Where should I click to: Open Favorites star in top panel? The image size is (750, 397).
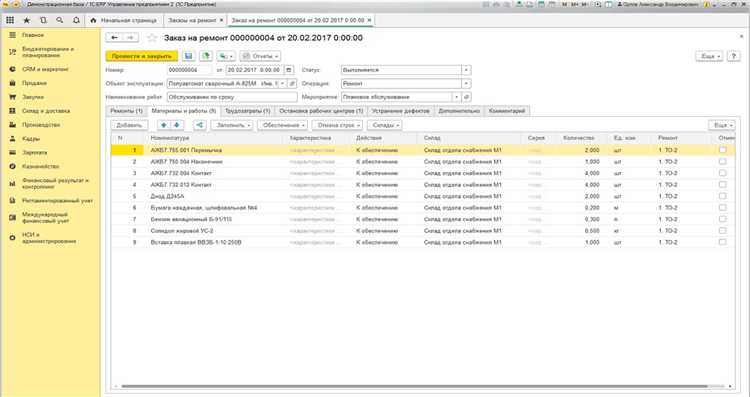(x=27, y=21)
